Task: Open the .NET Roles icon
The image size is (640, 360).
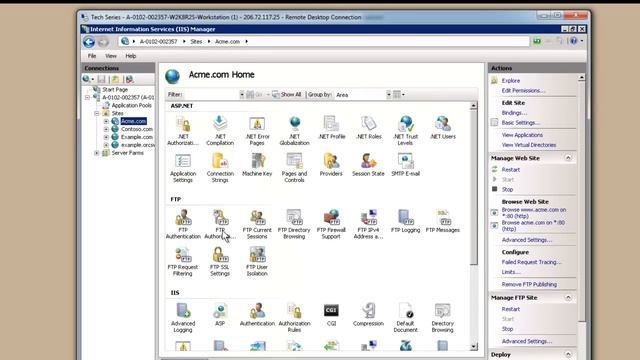Action: click(369, 128)
